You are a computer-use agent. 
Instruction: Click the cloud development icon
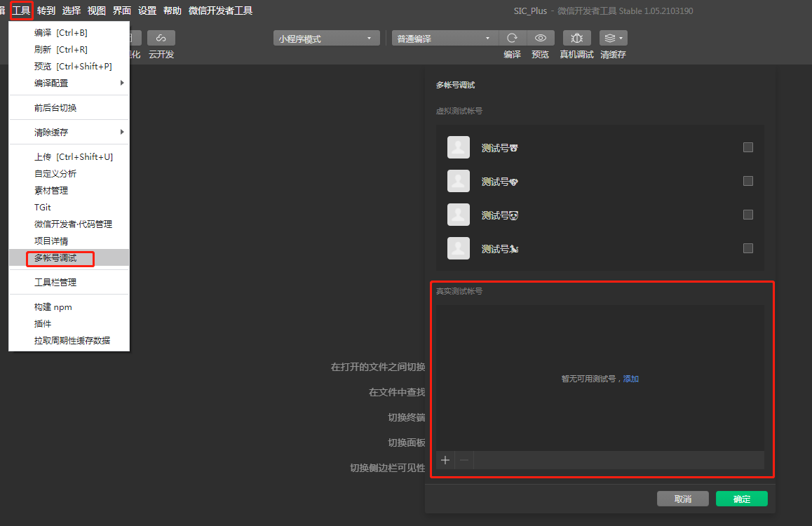[161, 38]
